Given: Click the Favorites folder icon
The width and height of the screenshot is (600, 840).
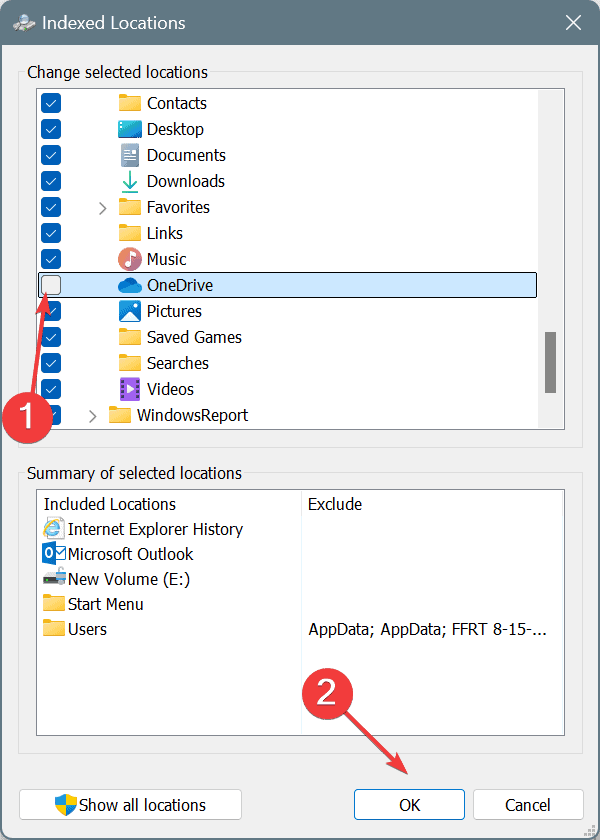Looking at the screenshot, I should pyautogui.click(x=130, y=207).
